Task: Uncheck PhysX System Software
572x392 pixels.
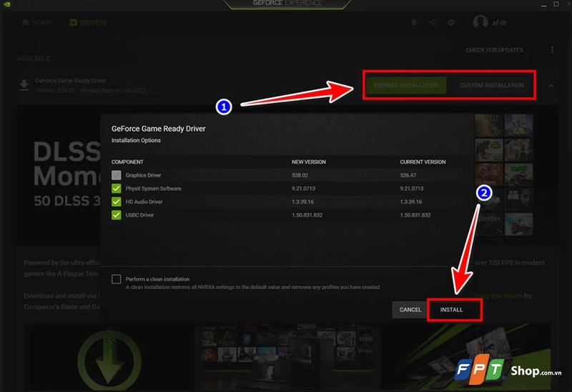Action: (117, 188)
